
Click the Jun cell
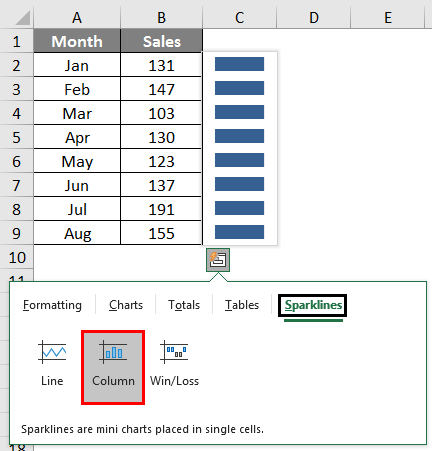[77, 185]
